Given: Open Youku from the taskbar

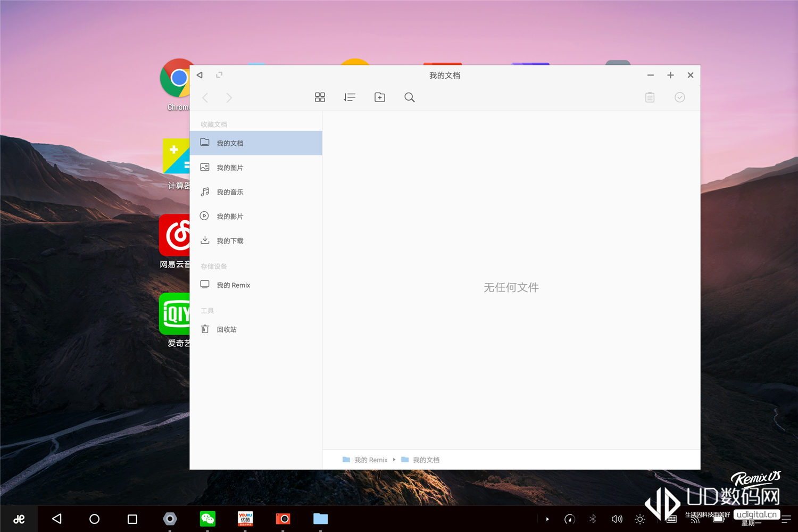Looking at the screenshot, I should [x=245, y=519].
